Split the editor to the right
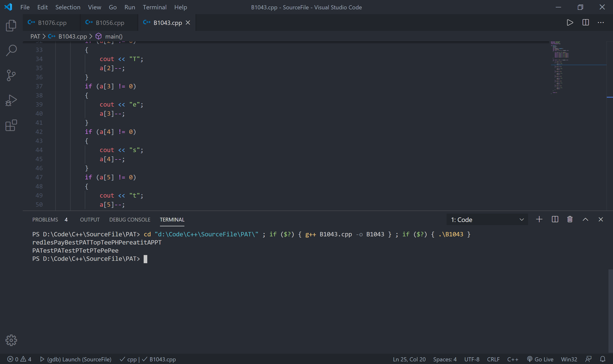This screenshot has width=613, height=364. [586, 23]
